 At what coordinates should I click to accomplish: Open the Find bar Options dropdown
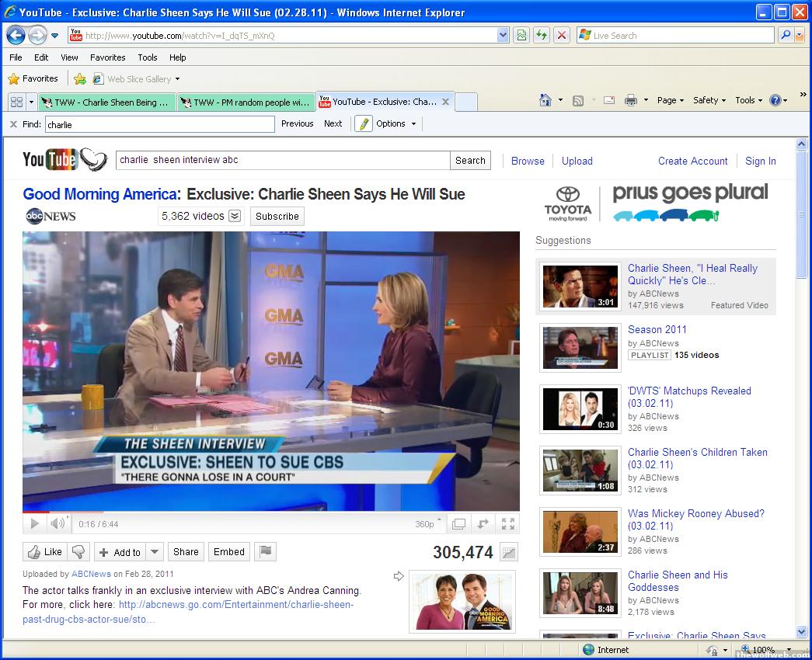pos(396,123)
